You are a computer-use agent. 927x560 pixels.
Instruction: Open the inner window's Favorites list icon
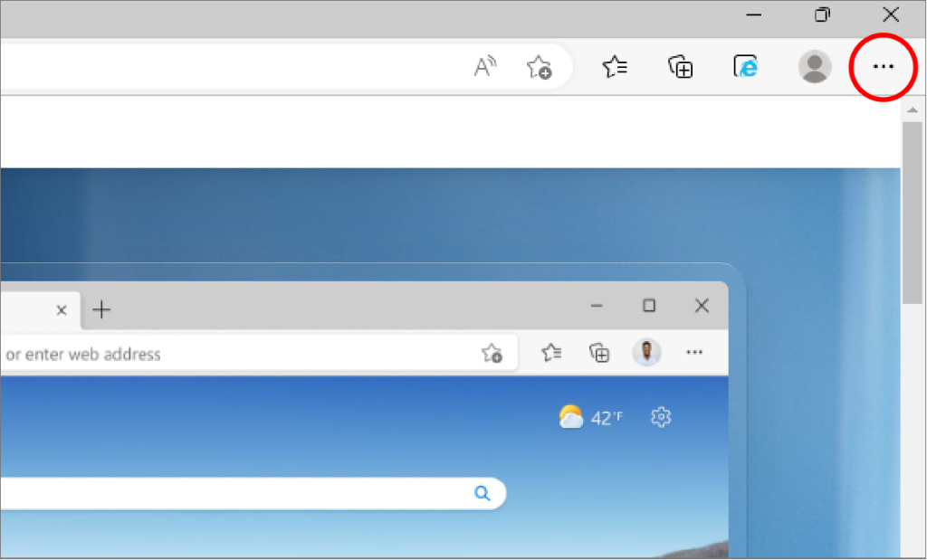(x=551, y=353)
